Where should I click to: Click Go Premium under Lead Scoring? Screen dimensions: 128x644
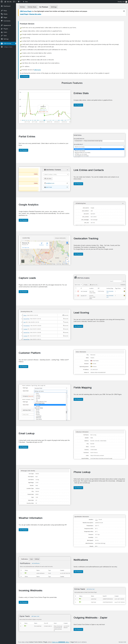[x=78, y=326]
